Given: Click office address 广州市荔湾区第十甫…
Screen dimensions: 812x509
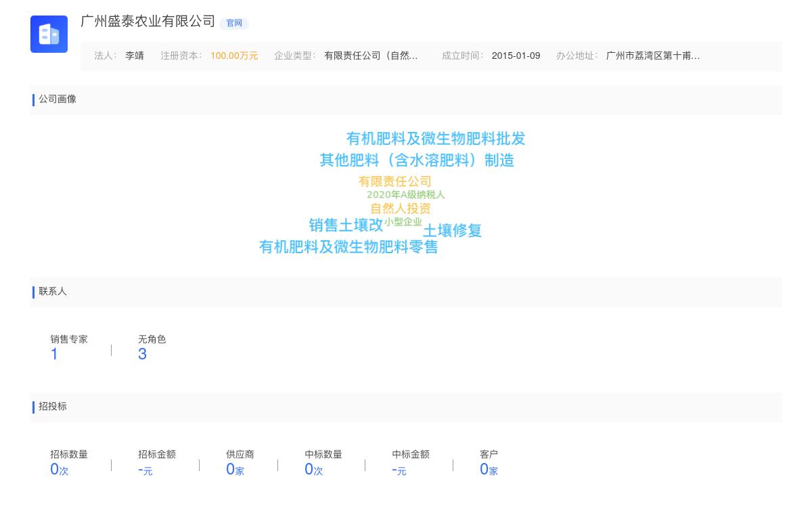Looking at the screenshot, I should click(x=653, y=56).
